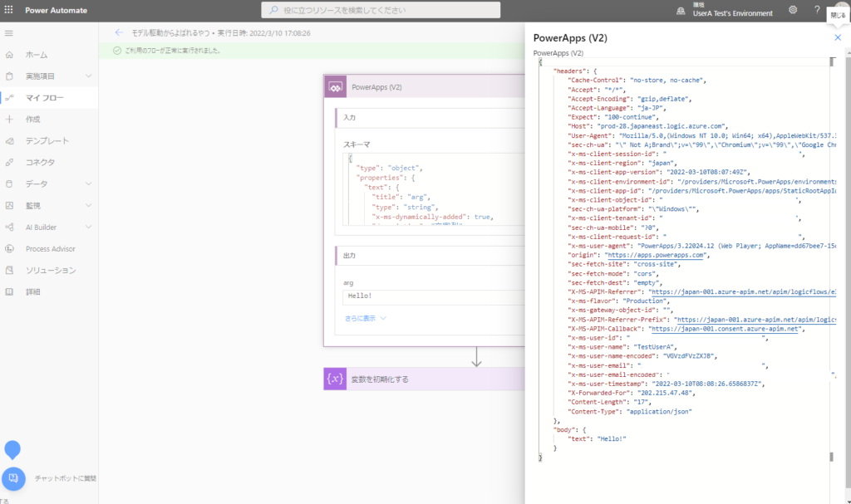This screenshot has width=851, height=504.
Task: Click the "Host" header value line
Action: click(648, 126)
